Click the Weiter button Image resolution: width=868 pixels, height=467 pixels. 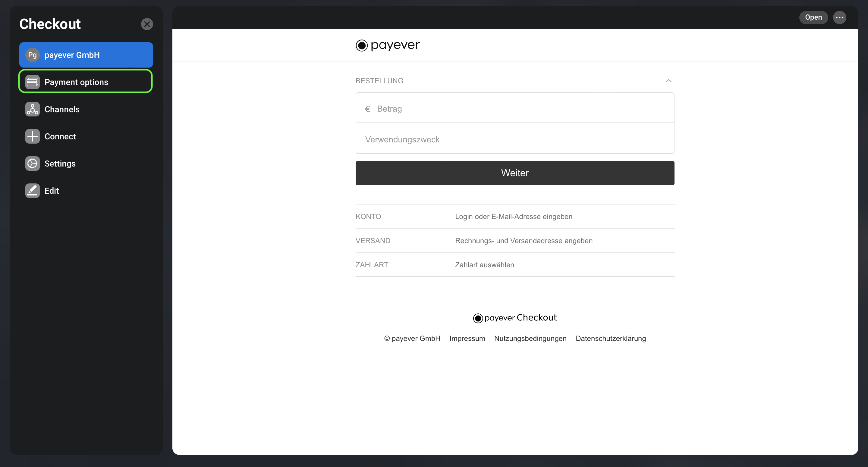(514, 173)
